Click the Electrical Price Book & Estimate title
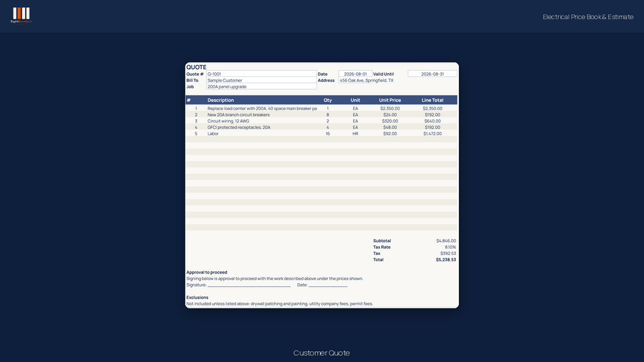Viewport: 644px width, 362px height. point(588,17)
